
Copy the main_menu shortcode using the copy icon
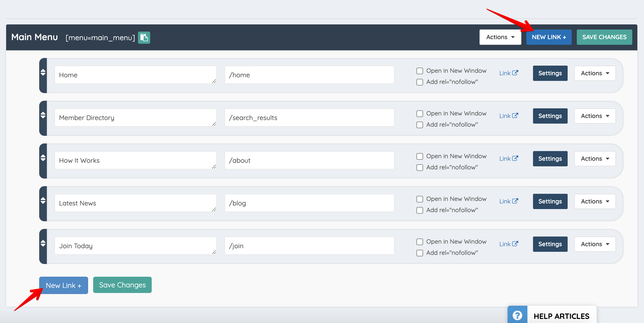pos(144,37)
